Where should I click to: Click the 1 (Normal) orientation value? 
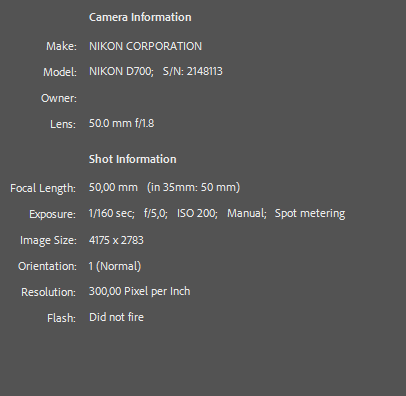(x=115, y=266)
